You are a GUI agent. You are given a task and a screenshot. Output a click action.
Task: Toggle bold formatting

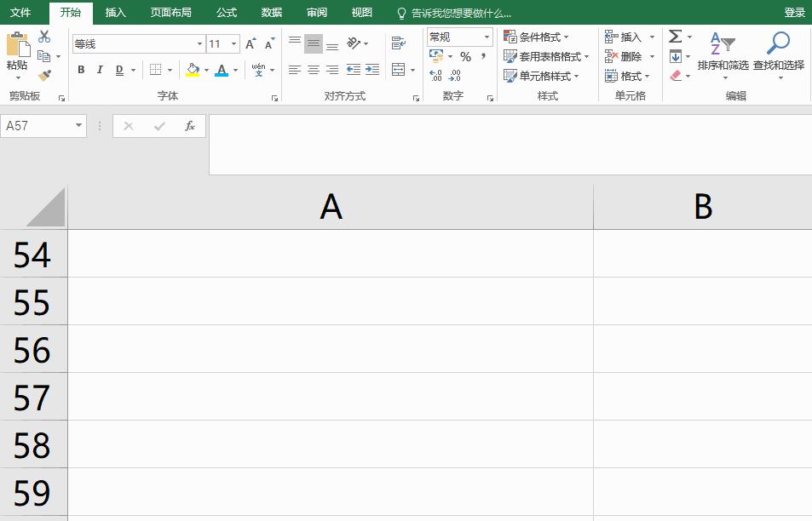(80, 70)
